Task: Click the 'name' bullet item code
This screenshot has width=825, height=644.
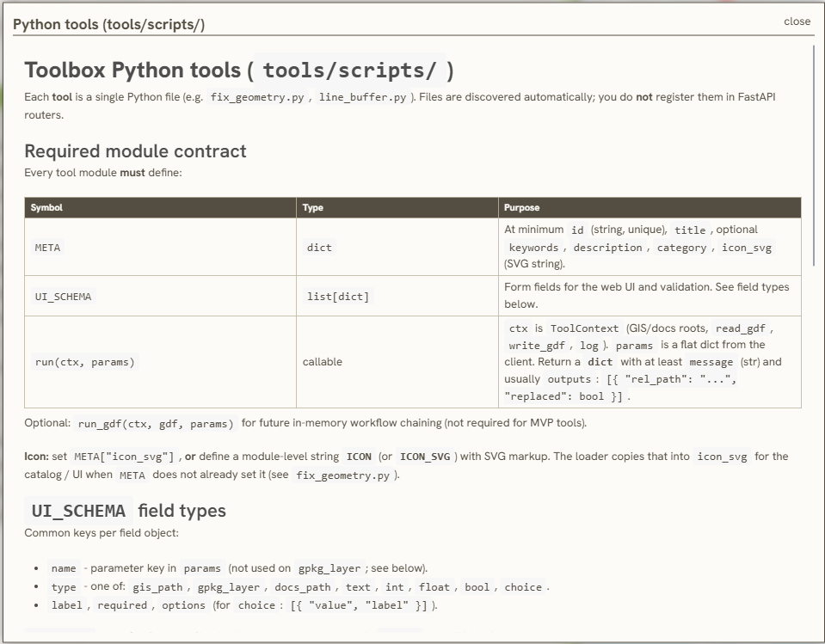Action: [64, 568]
